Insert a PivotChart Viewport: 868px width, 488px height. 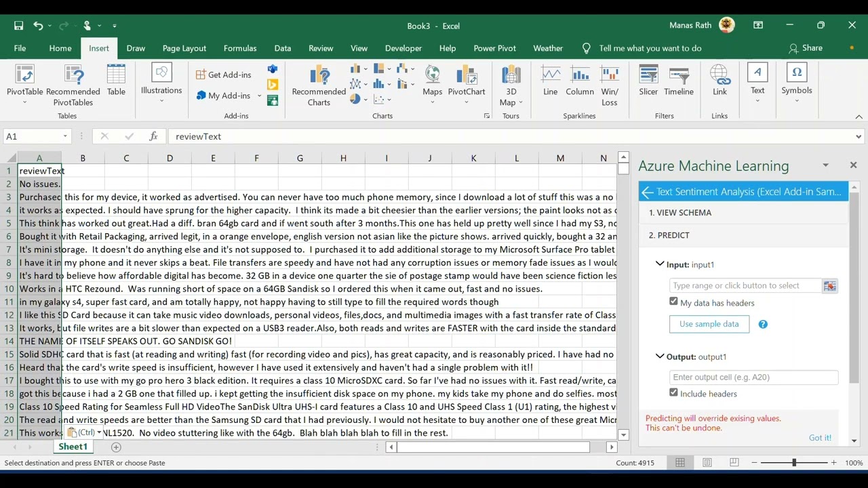[x=467, y=85]
